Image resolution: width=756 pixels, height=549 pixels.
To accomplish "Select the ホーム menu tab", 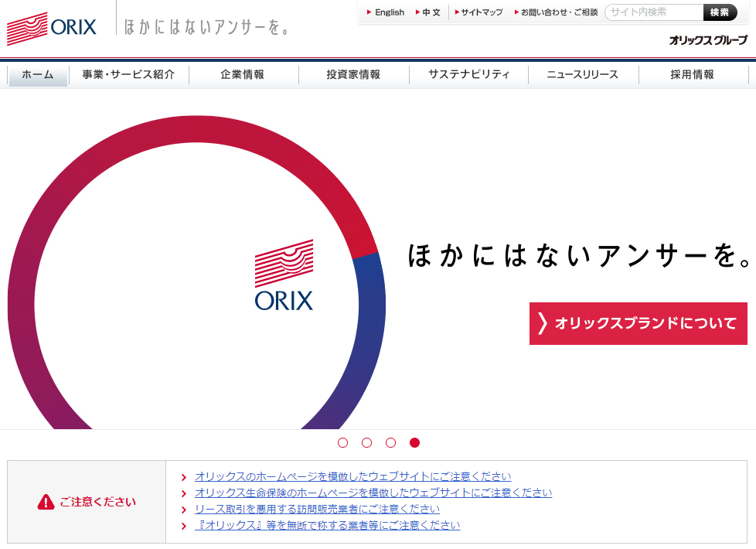I will point(38,75).
